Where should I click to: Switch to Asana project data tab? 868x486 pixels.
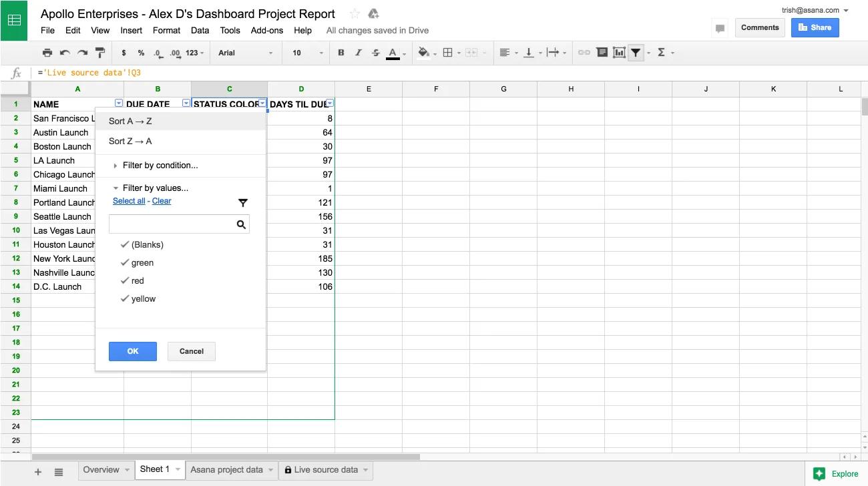(x=227, y=469)
